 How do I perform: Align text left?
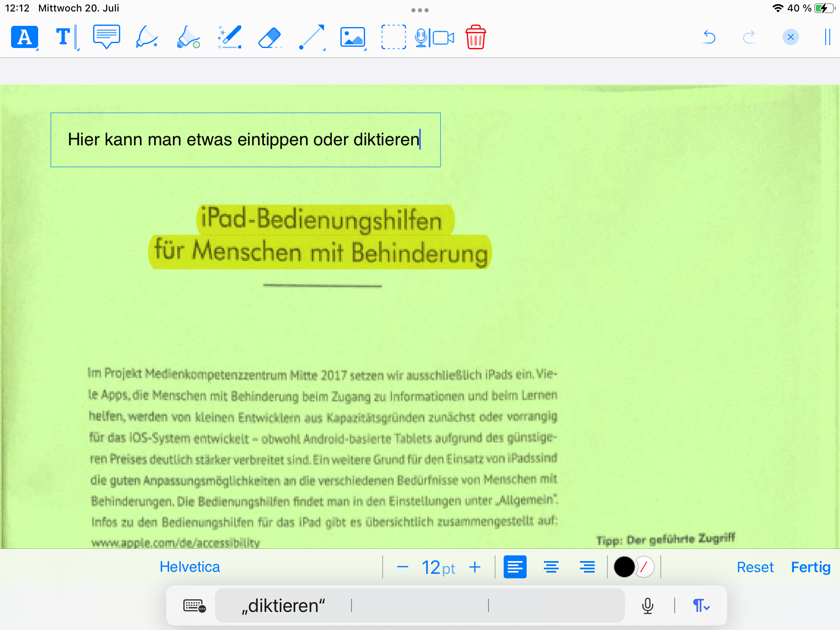[x=515, y=567]
